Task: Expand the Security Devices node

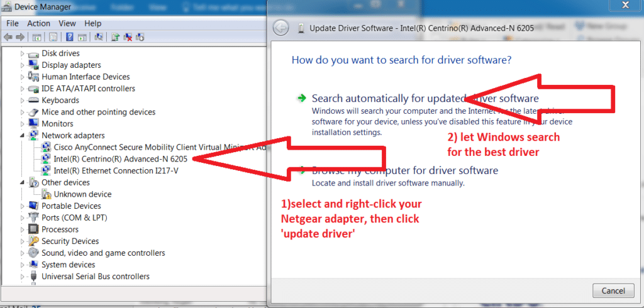Action: pyautogui.click(x=23, y=241)
